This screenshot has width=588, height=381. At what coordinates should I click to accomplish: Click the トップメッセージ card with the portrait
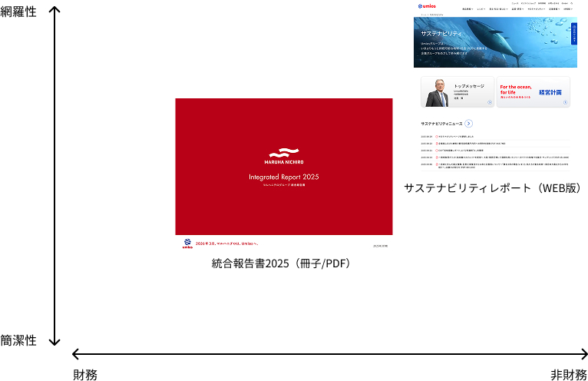(457, 92)
